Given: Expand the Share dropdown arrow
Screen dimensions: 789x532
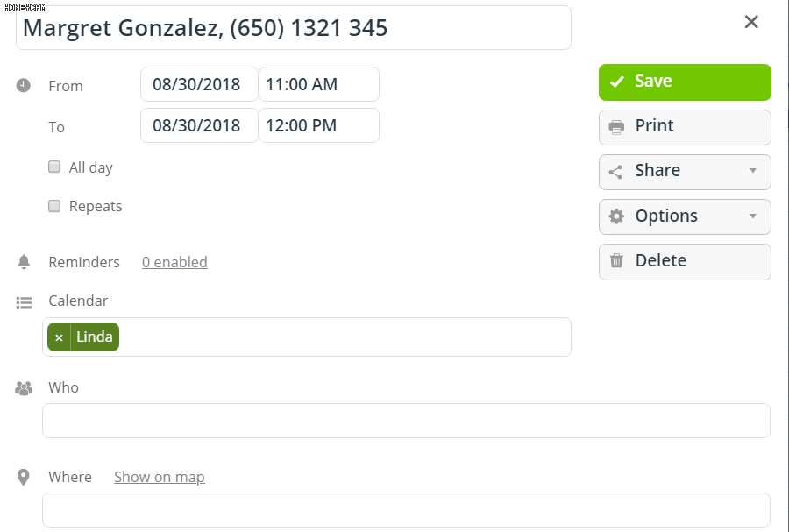Looking at the screenshot, I should pos(753,170).
